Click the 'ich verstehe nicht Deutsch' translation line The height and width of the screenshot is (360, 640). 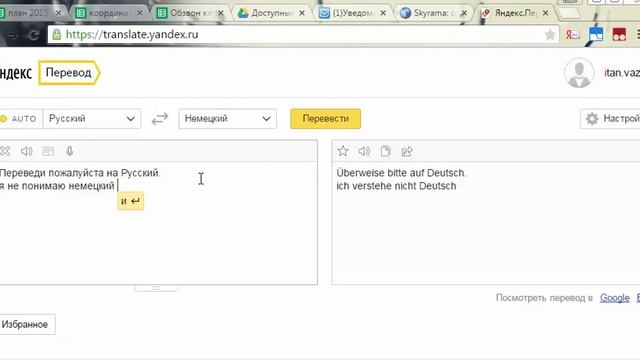[x=396, y=186]
